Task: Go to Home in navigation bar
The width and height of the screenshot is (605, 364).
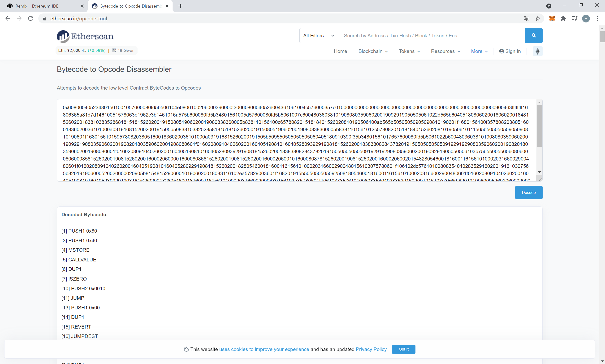Action: click(x=340, y=51)
